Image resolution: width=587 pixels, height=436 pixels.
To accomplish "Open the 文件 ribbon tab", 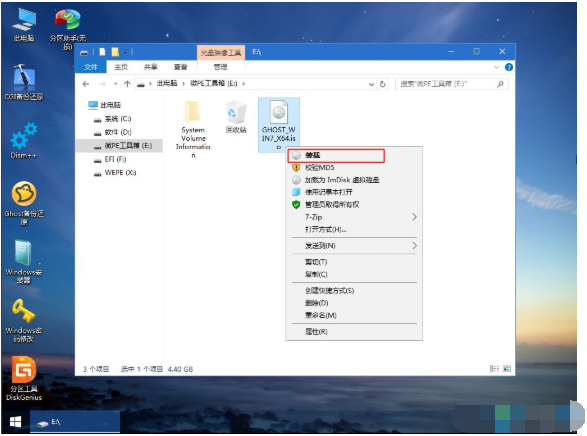I will point(91,67).
